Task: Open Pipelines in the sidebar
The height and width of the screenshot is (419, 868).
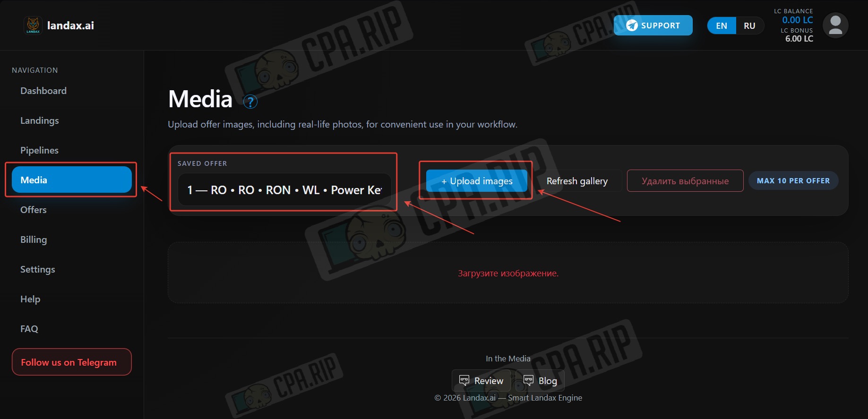Action: tap(40, 150)
